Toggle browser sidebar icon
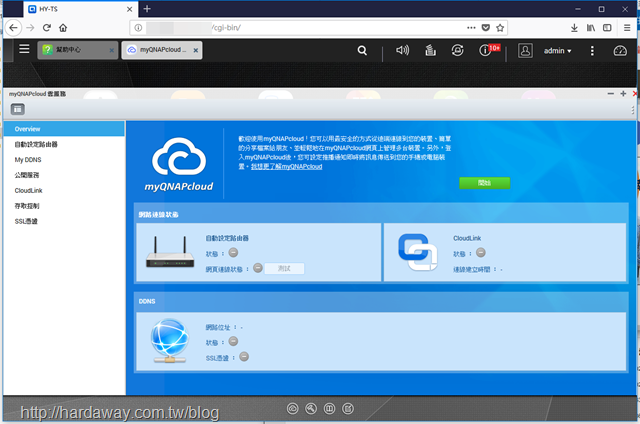This screenshot has height=424, width=640. tap(607, 28)
